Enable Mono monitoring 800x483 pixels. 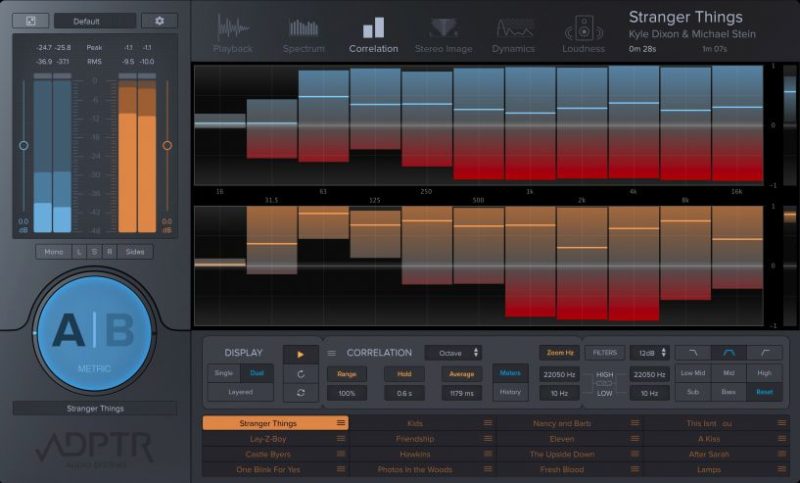[x=54, y=252]
